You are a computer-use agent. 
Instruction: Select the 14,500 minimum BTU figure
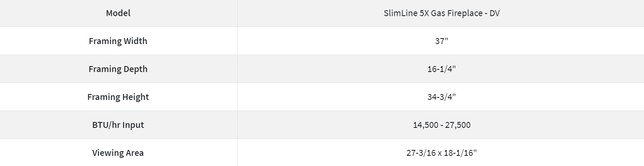(426, 125)
